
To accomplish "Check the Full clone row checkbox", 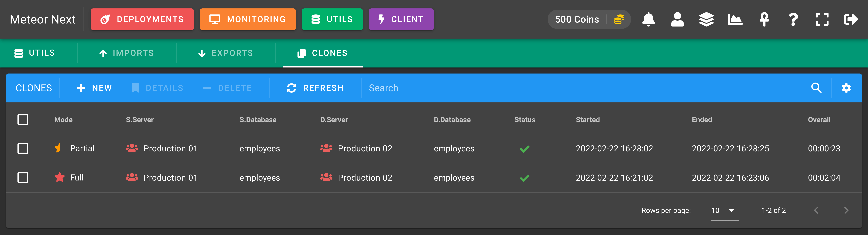I will pyautogui.click(x=23, y=177).
